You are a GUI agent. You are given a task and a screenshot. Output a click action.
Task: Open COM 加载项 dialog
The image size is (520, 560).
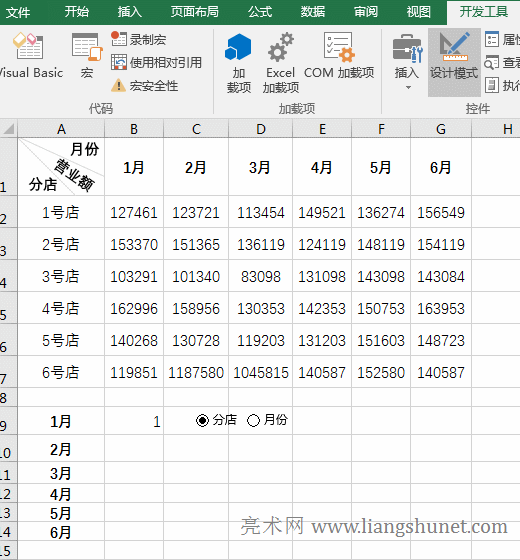[339, 55]
